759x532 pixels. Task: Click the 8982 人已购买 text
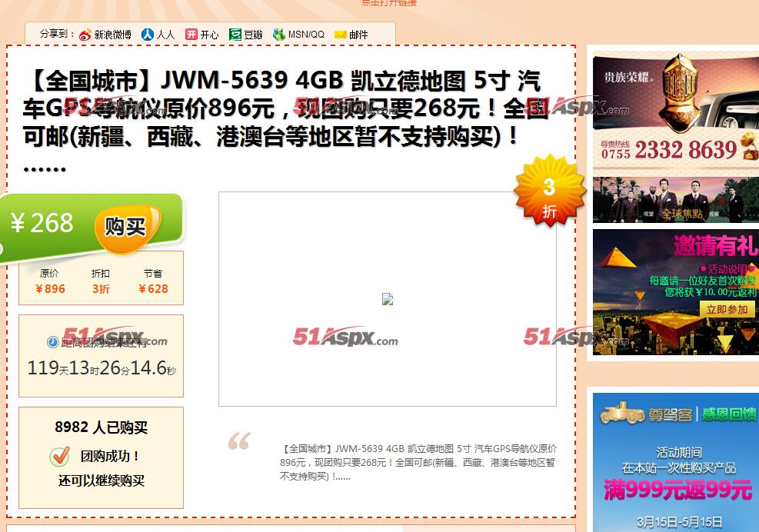(x=102, y=427)
